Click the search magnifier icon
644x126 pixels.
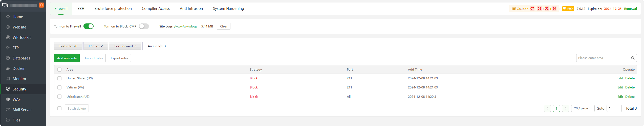pos(633,58)
